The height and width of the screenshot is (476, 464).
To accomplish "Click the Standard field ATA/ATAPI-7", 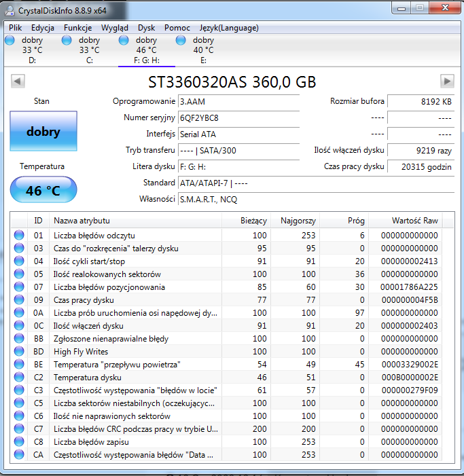I will coord(316,183).
